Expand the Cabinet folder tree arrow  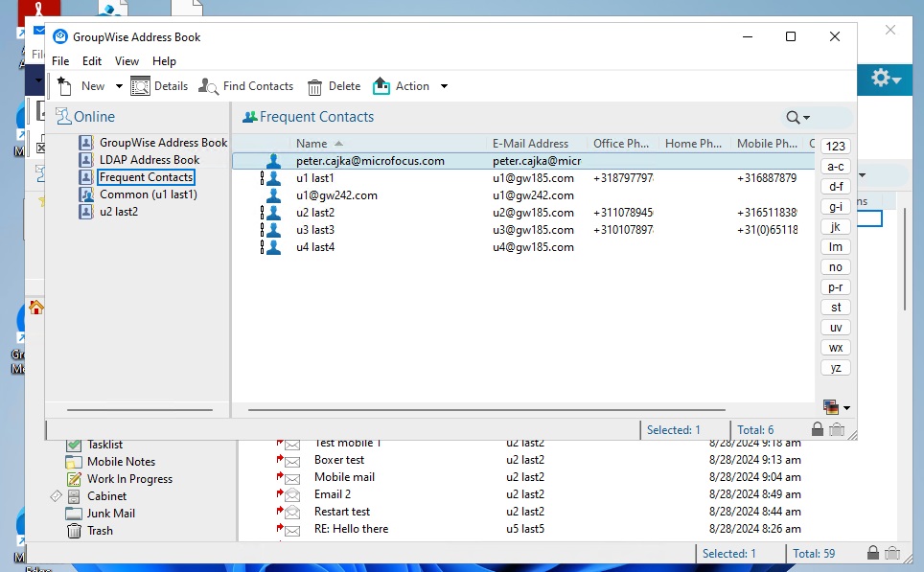[56, 496]
